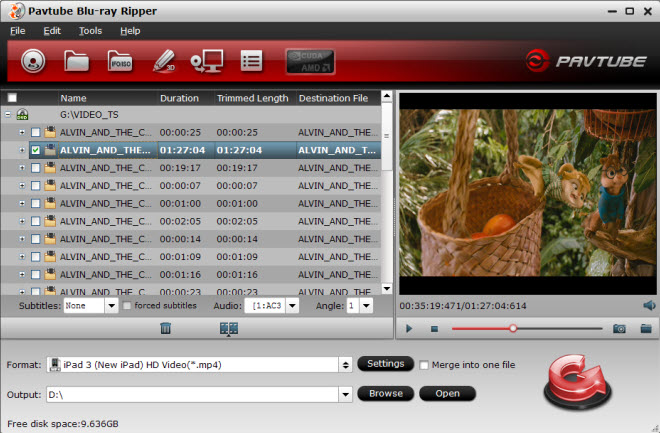This screenshot has height=433, width=660.
Task: Click the trash delete icon below list
Action: pyautogui.click(x=165, y=328)
